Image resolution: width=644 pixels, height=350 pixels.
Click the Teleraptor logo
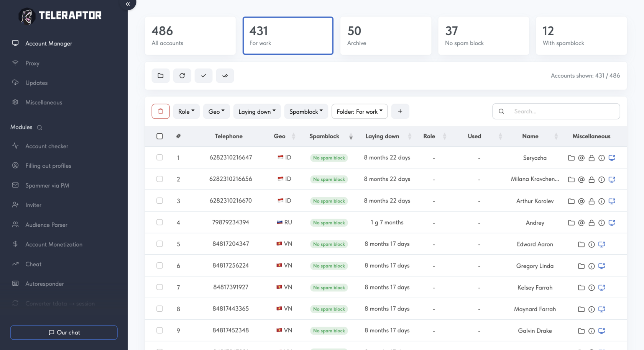[x=60, y=16]
